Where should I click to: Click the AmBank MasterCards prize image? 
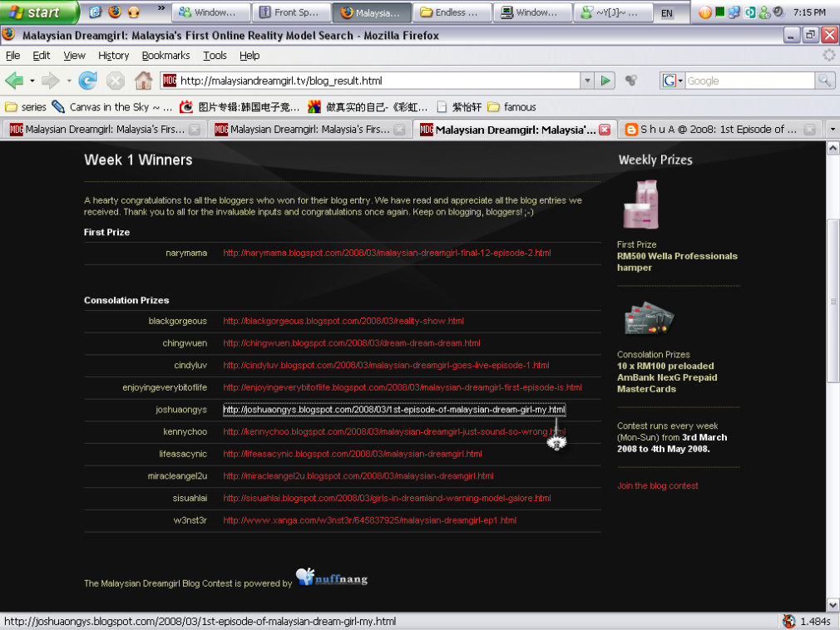[650, 318]
